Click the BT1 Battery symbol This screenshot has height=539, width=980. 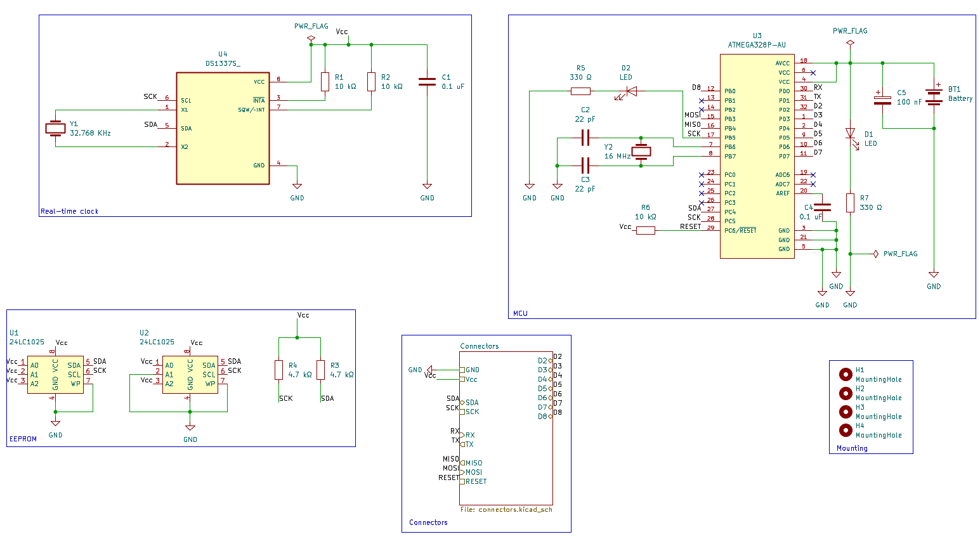click(x=934, y=95)
